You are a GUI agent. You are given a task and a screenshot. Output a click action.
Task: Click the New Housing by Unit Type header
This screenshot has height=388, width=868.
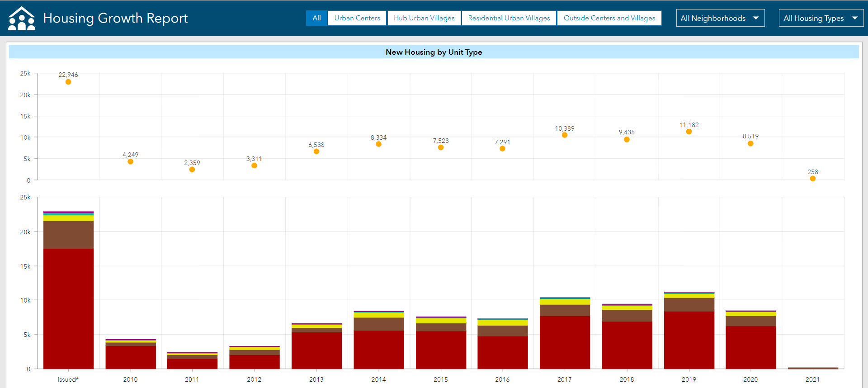[x=434, y=52]
